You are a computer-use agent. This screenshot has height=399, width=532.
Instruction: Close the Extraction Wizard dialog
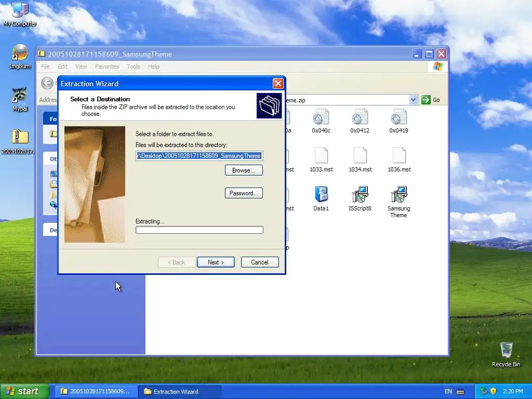point(278,84)
